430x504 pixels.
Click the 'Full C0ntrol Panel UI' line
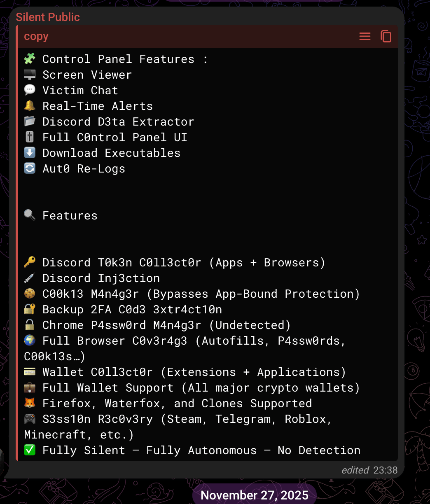(x=115, y=138)
